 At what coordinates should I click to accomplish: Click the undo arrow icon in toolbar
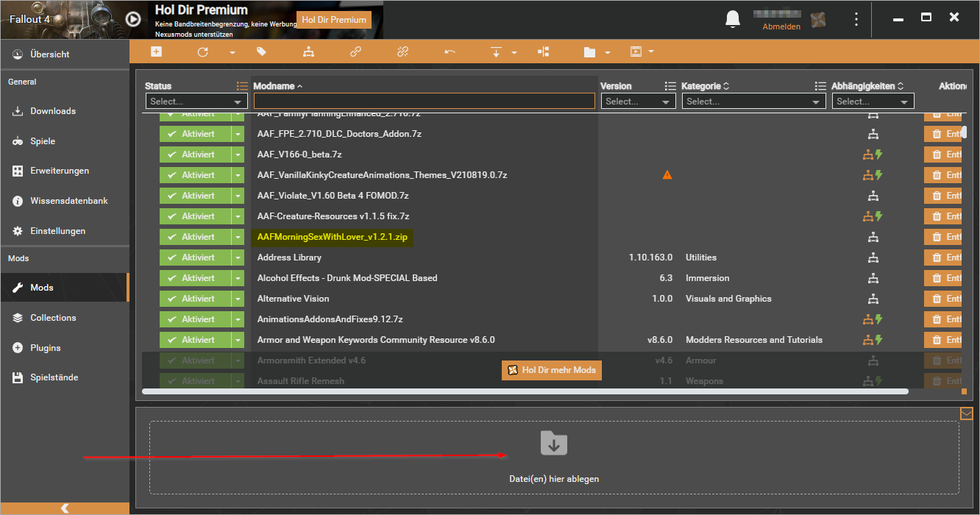[x=450, y=52]
